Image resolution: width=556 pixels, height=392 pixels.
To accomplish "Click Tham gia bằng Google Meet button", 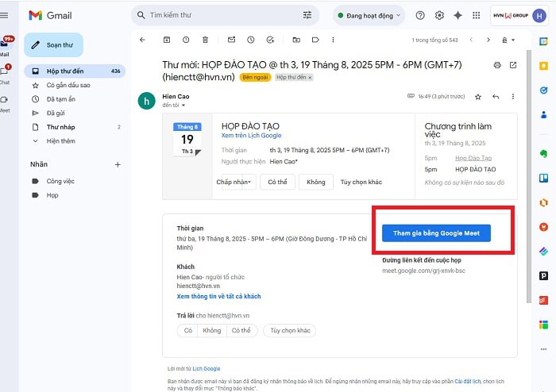I will tap(436, 233).
